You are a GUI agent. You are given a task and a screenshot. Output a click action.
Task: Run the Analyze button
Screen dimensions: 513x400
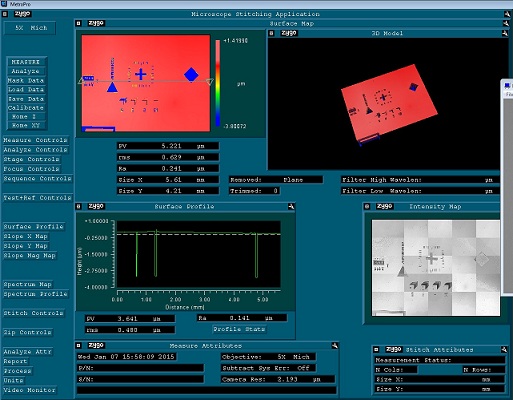pos(26,71)
